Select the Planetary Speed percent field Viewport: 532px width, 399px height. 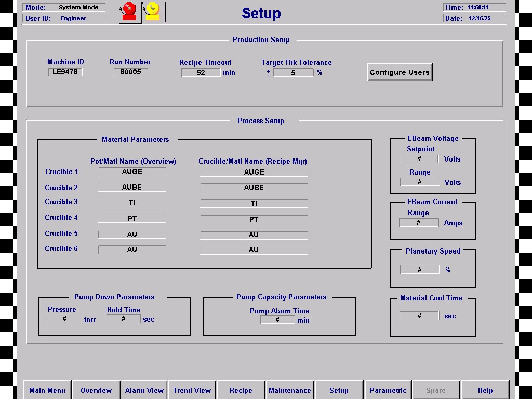click(x=419, y=270)
